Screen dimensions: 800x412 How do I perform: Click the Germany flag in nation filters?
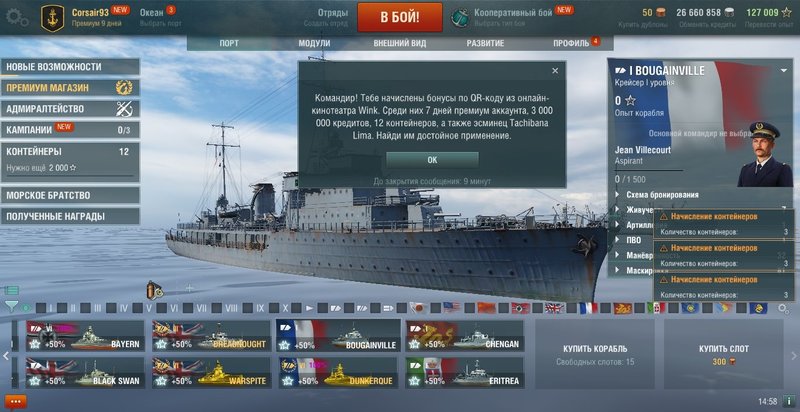pyautogui.click(x=520, y=308)
